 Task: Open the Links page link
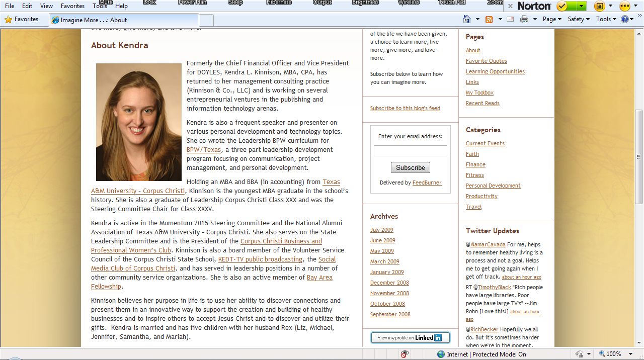coord(472,82)
